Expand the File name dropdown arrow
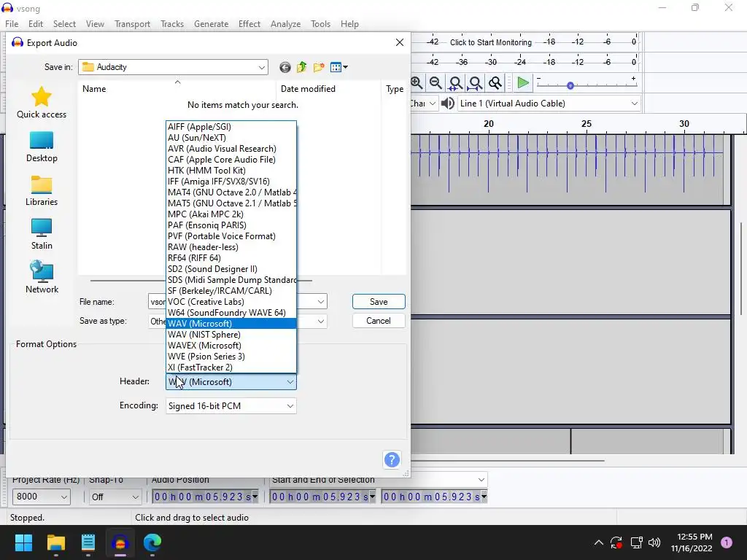747x560 pixels. tap(321, 301)
